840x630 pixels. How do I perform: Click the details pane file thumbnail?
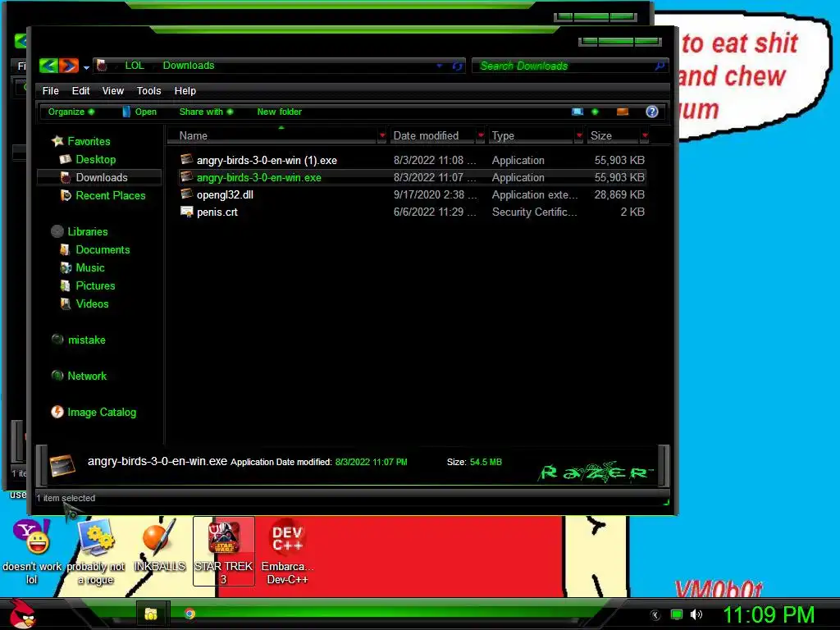pos(62,464)
